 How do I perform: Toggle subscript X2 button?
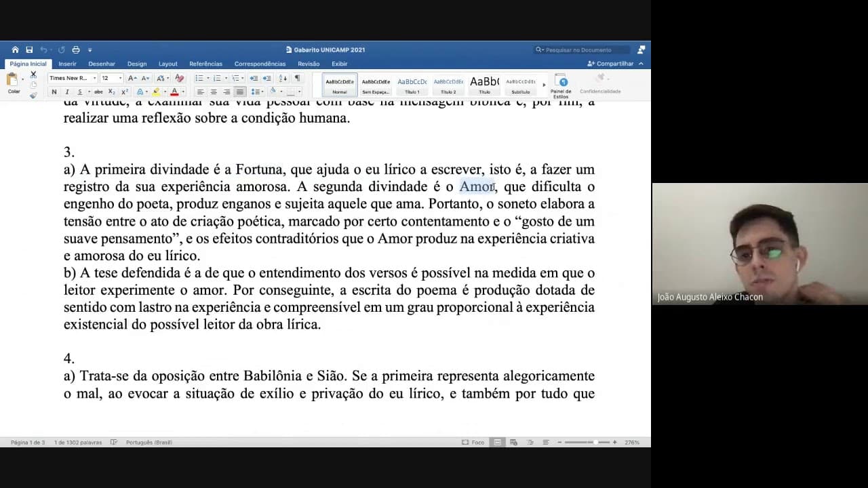click(113, 91)
